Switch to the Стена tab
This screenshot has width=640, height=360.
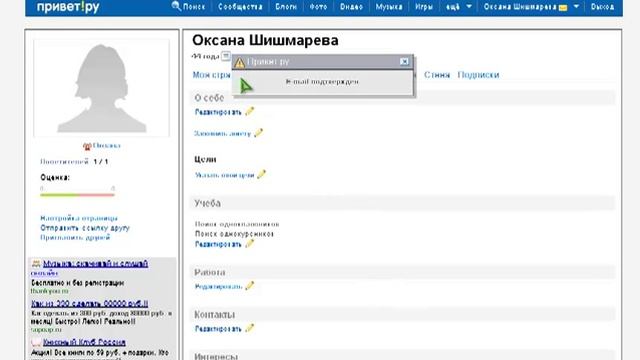437,75
